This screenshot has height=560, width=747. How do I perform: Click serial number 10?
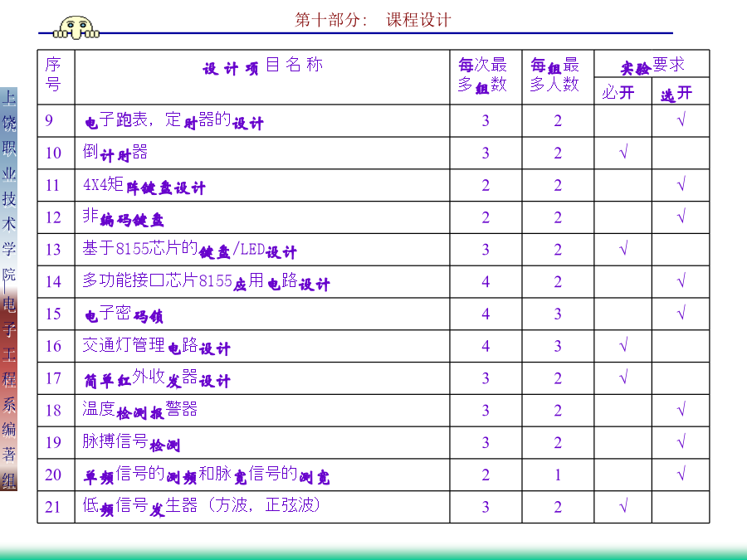click(x=53, y=153)
